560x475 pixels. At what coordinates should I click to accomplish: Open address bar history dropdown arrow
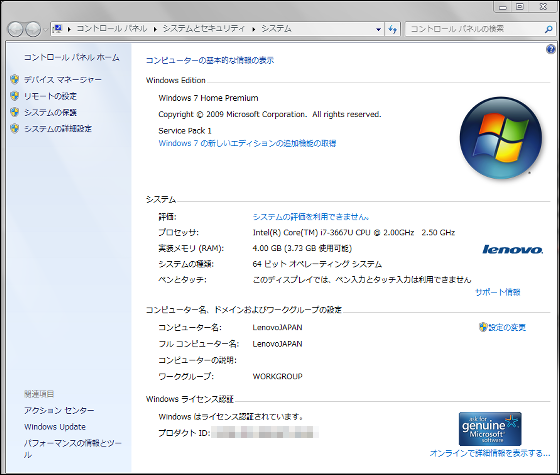point(378,29)
